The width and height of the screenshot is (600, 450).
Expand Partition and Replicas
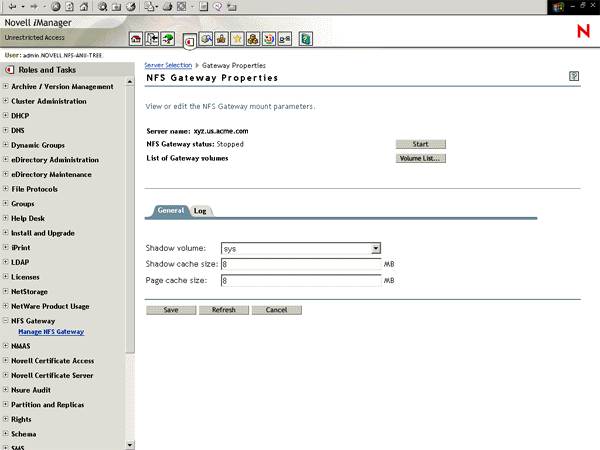(x=5, y=404)
